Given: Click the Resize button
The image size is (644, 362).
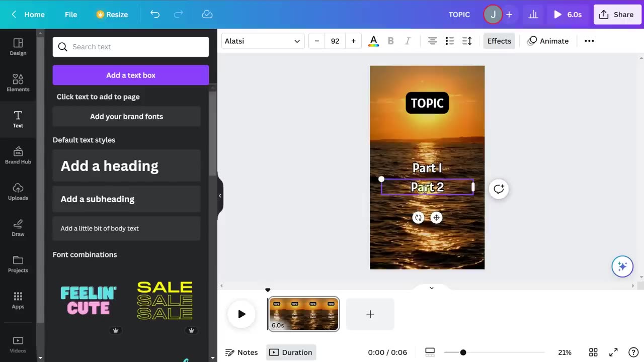Looking at the screenshot, I should (x=112, y=15).
